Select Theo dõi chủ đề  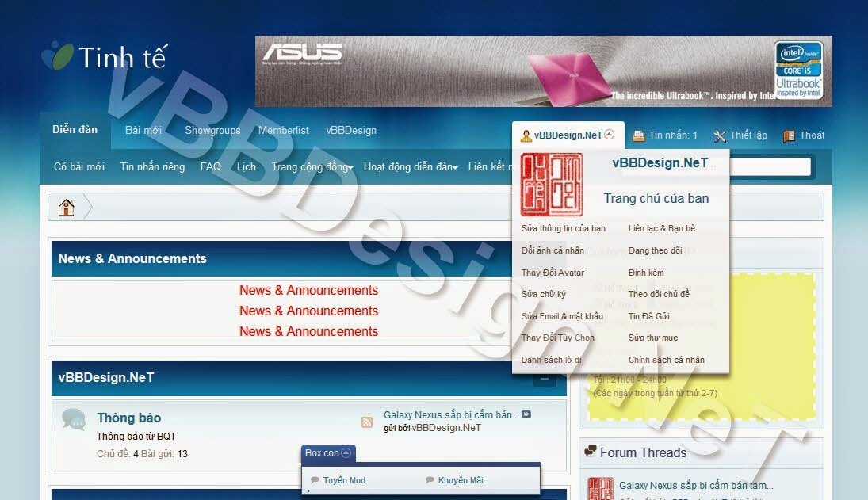(659, 294)
